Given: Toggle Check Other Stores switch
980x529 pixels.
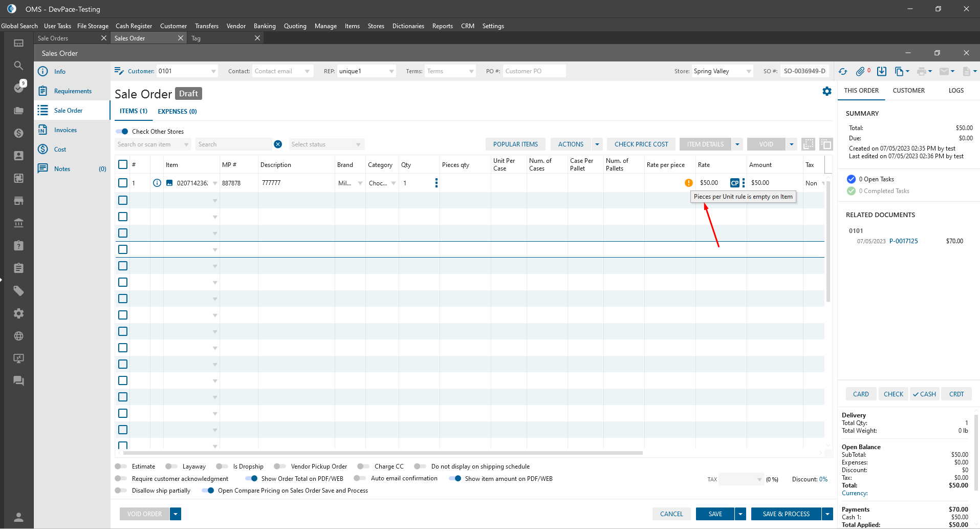Looking at the screenshot, I should click(x=122, y=132).
